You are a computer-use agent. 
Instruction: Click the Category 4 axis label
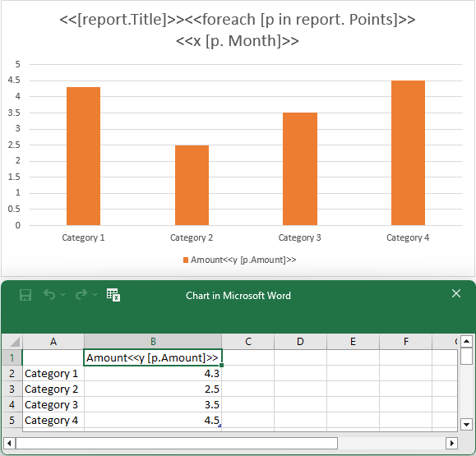point(408,237)
